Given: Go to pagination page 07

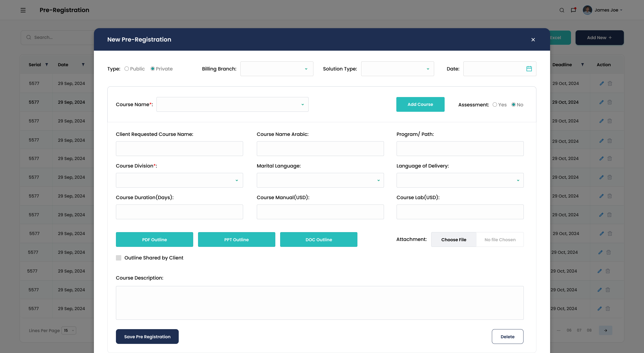Looking at the screenshot, I should click(579, 330).
